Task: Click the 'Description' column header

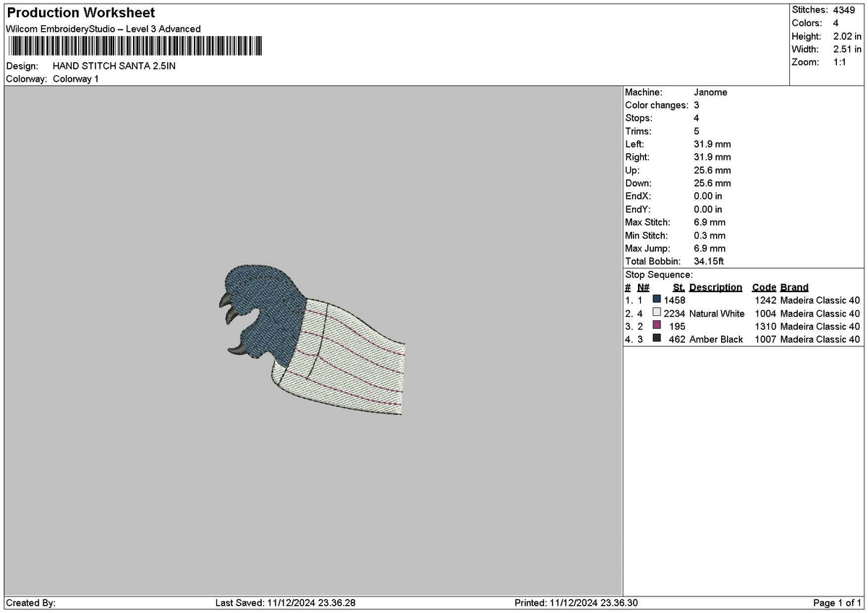Action: coord(715,287)
